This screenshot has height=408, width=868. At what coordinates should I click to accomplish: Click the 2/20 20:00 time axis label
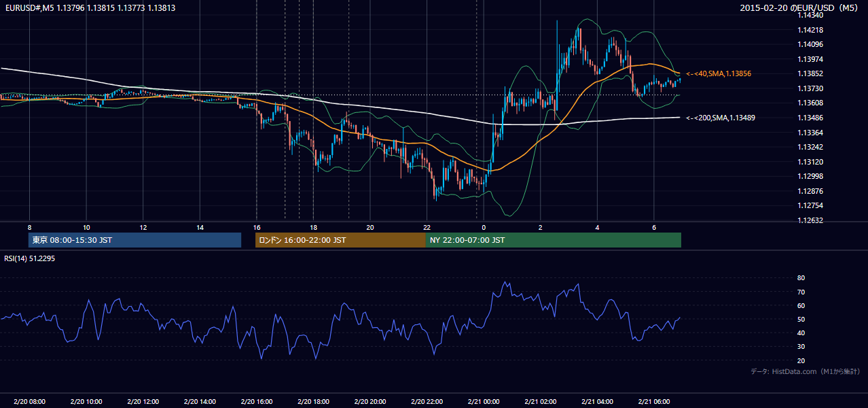pos(369,402)
